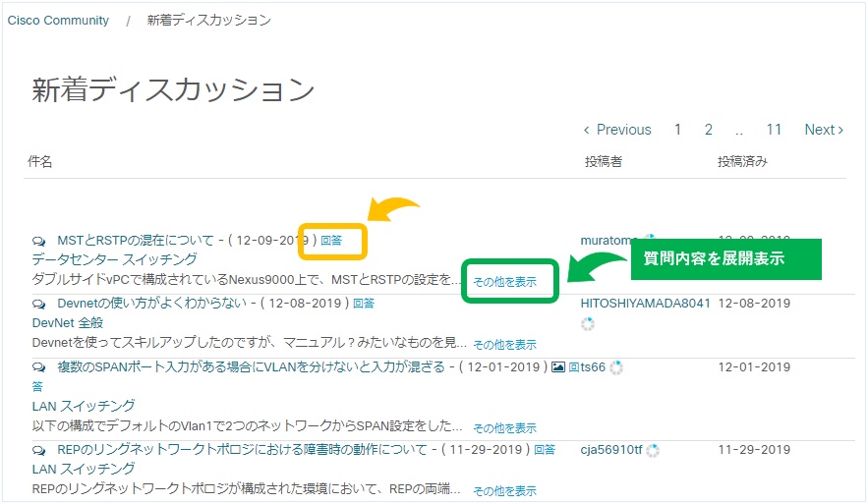This screenshot has height=504, width=868.
Task: Click the Devnetを使ってスキルアップ preview text
Action: click(249, 343)
